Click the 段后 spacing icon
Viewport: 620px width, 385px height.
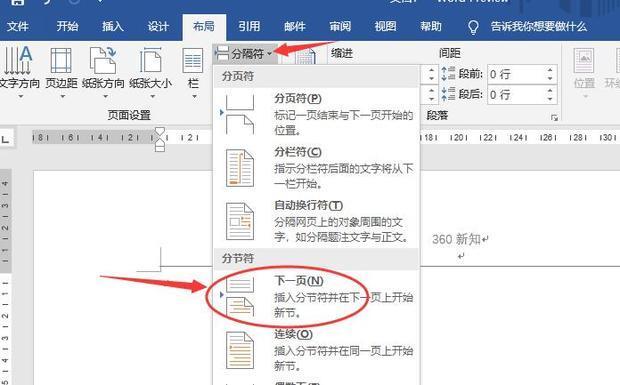pyautogui.click(x=448, y=94)
